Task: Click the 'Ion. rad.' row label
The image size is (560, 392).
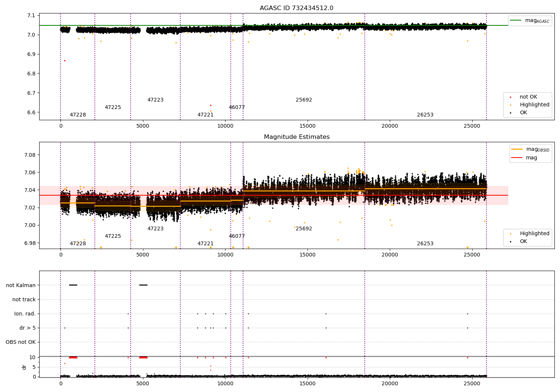Action: coord(25,314)
